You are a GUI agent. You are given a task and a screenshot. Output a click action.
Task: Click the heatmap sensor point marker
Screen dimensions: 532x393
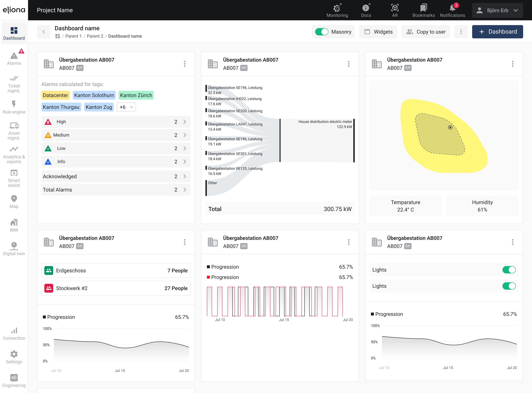coord(450,127)
